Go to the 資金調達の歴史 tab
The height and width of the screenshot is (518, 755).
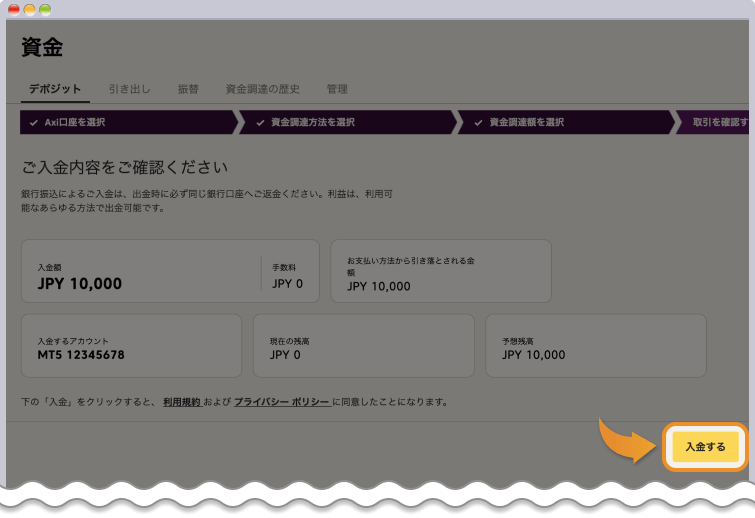pos(262,89)
